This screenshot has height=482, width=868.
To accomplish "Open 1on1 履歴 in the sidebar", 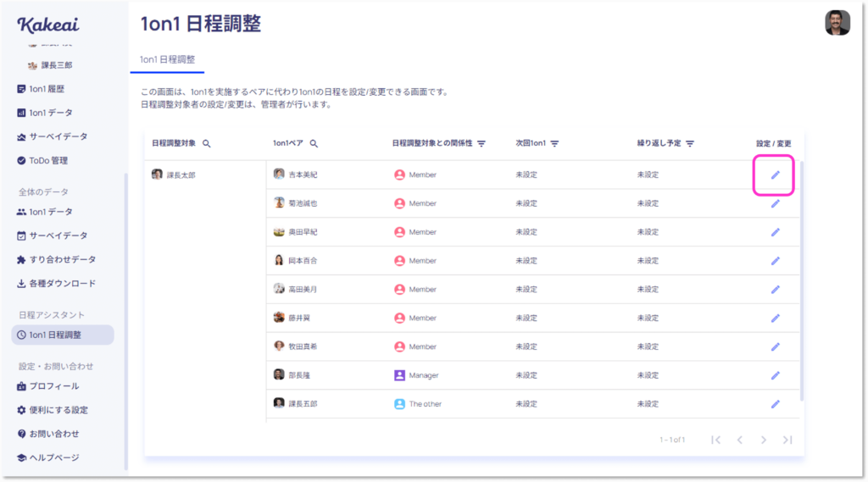I will pyautogui.click(x=46, y=89).
